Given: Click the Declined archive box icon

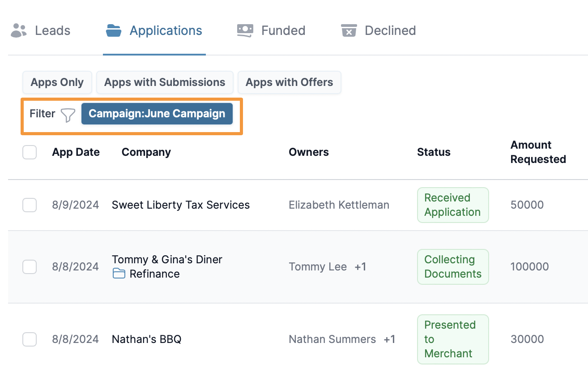Looking at the screenshot, I should pyautogui.click(x=349, y=30).
